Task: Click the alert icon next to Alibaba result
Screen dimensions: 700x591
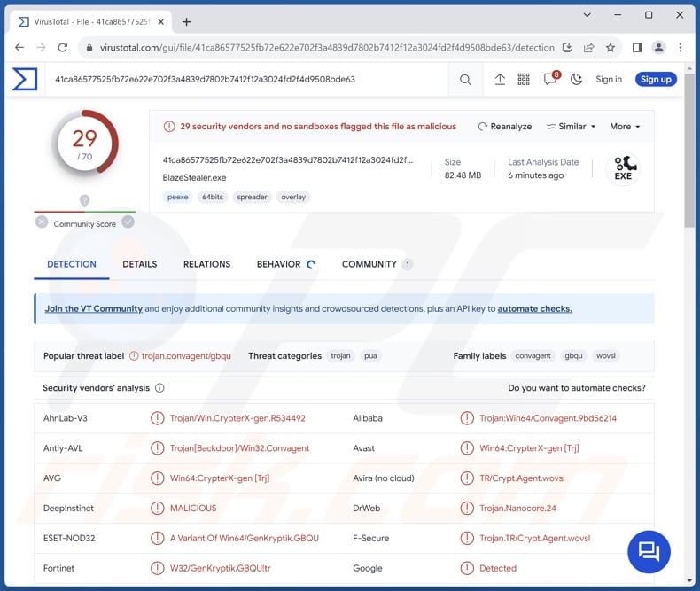Action: point(467,418)
